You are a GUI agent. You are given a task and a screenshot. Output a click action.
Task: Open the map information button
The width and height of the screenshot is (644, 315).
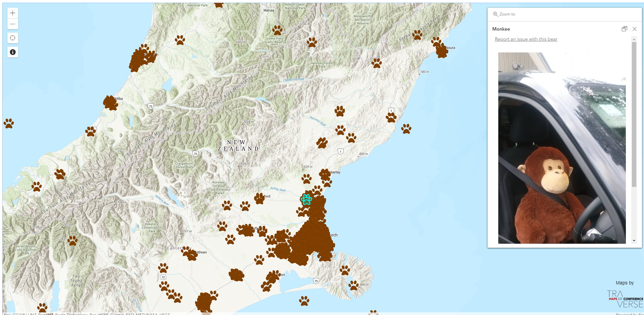click(x=12, y=52)
